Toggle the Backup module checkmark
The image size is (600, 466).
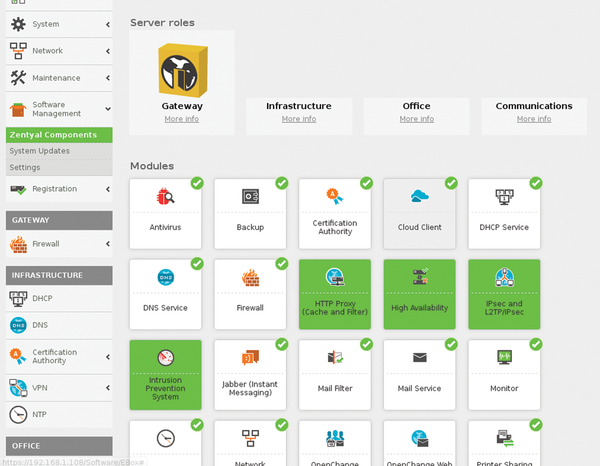282,183
